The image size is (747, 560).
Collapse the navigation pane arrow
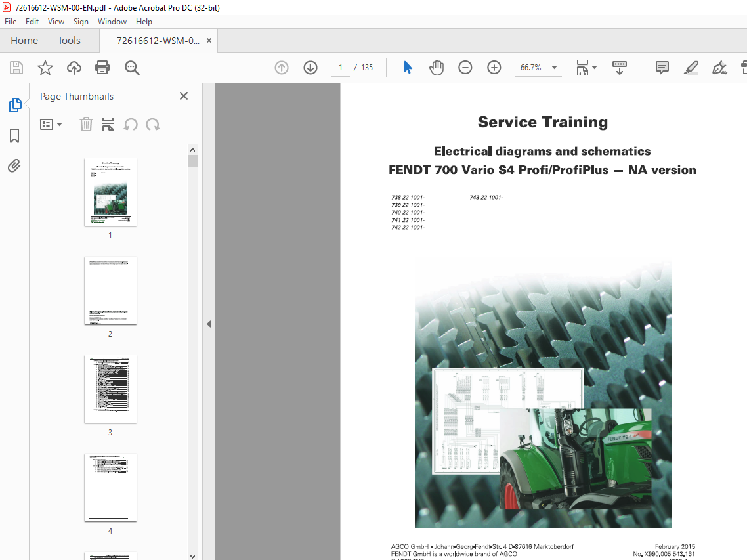coord(209,324)
